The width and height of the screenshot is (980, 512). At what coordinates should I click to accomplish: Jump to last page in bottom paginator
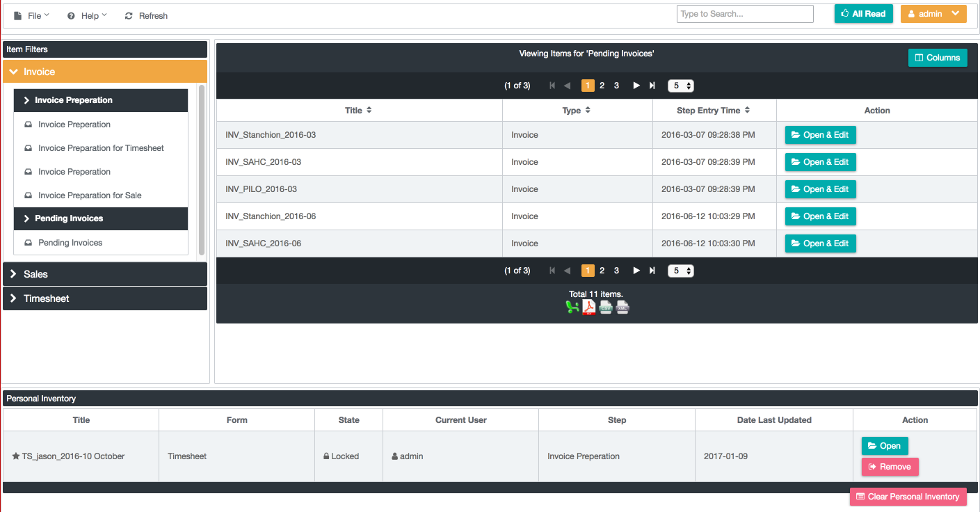[x=652, y=271]
